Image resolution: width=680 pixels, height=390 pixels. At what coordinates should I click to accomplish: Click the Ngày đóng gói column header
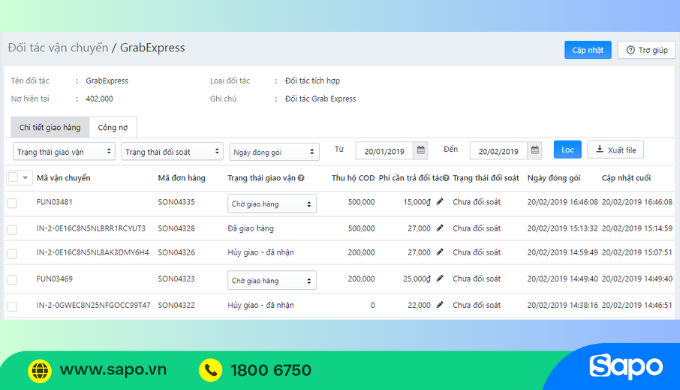554,178
